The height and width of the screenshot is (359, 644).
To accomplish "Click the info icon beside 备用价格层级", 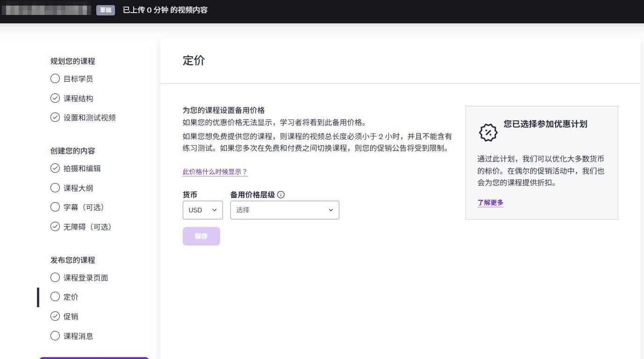I will 281,195.
